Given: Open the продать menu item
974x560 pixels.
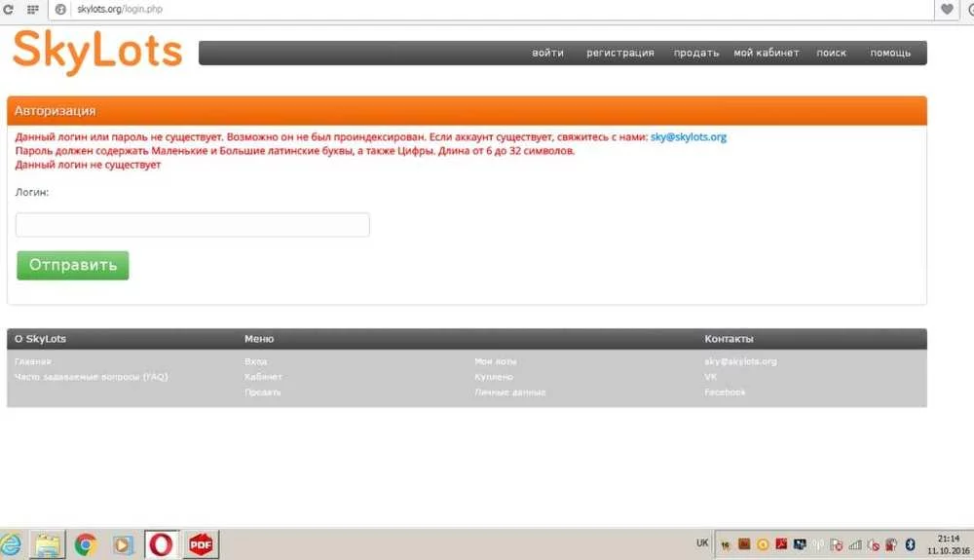Looking at the screenshot, I should click(x=696, y=53).
